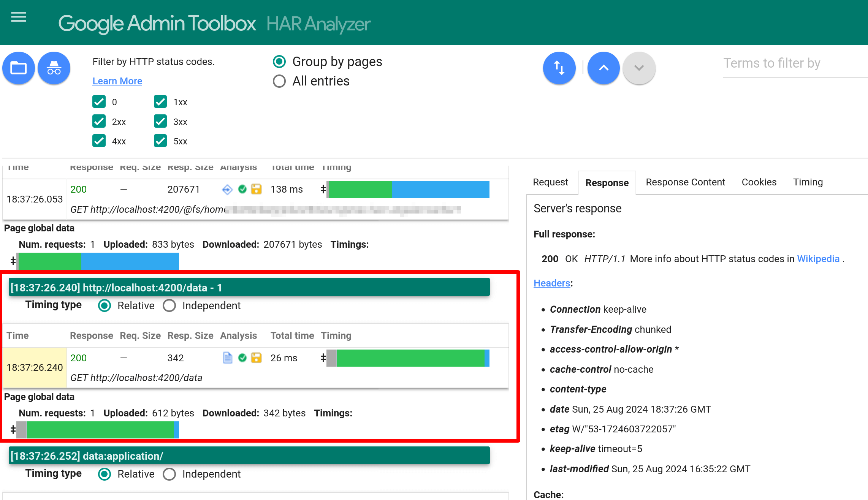Screen dimensions: 868x500
Task: Toggle the 'Group by pages' radio button
Action: pyautogui.click(x=278, y=62)
